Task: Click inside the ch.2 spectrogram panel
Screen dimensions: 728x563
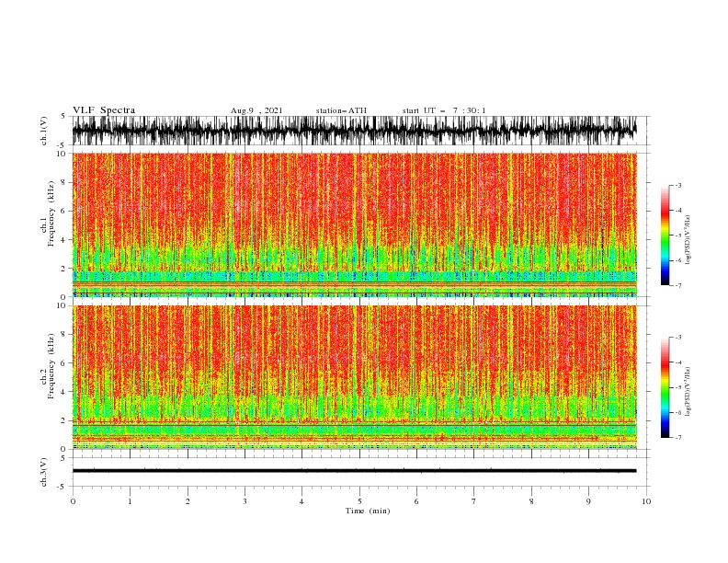Action: click(x=354, y=377)
